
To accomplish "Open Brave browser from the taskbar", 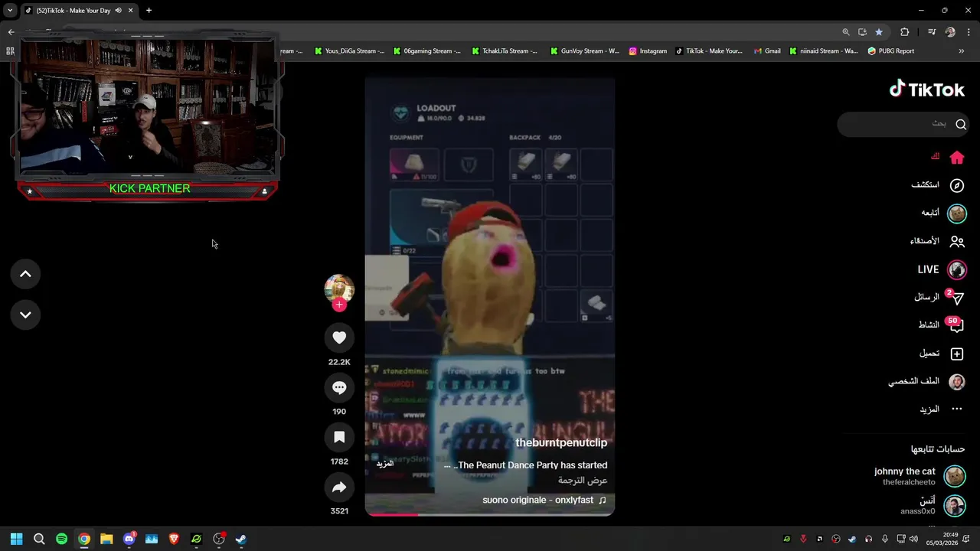I will click(x=174, y=539).
